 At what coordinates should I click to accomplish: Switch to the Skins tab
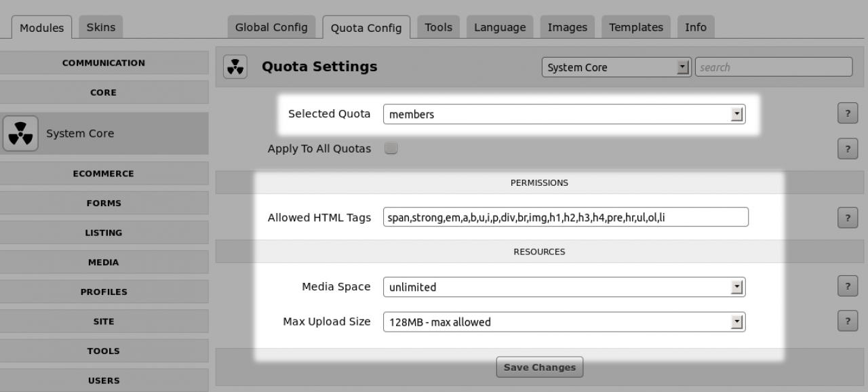pos(101,27)
